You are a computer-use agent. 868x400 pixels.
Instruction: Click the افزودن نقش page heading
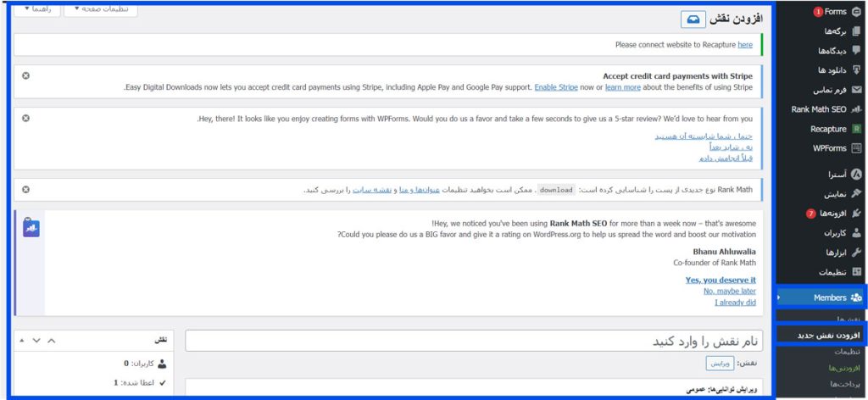pyautogui.click(x=737, y=19)
